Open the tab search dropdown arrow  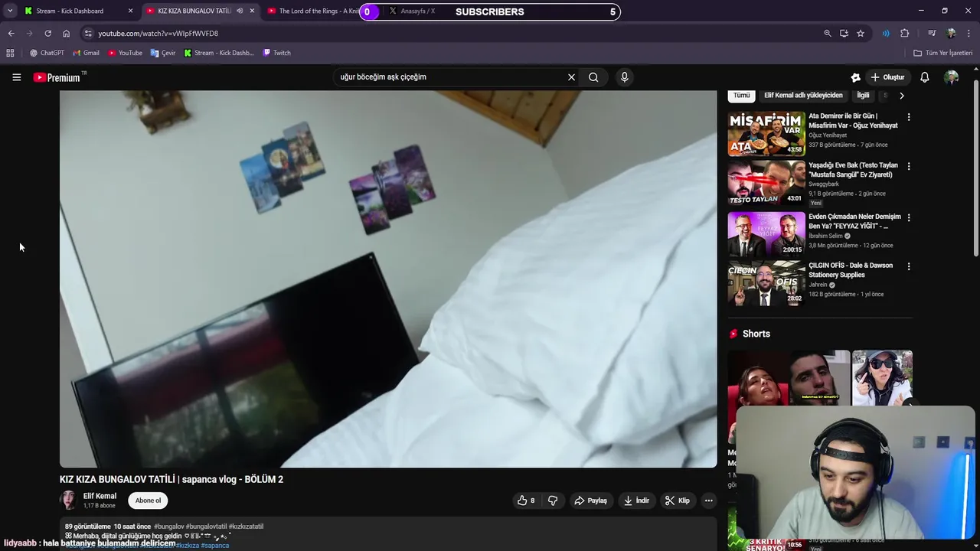10,11
